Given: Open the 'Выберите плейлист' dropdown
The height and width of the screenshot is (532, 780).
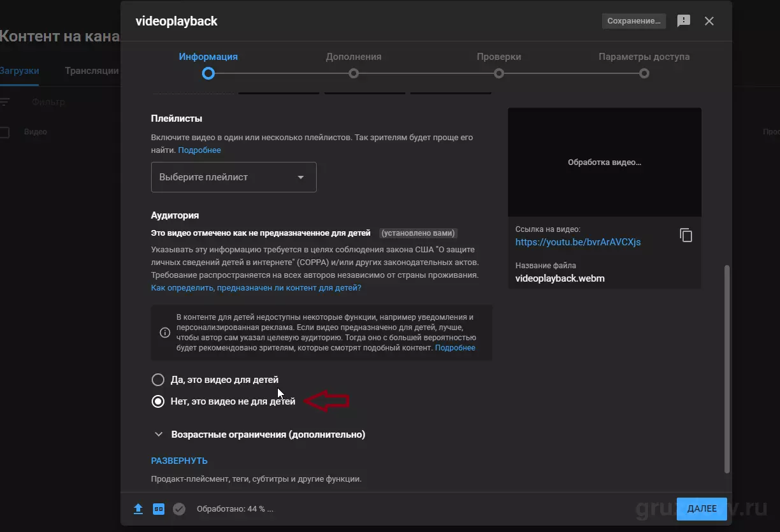Looking at the screenshot, I should [x=234, y=177].
